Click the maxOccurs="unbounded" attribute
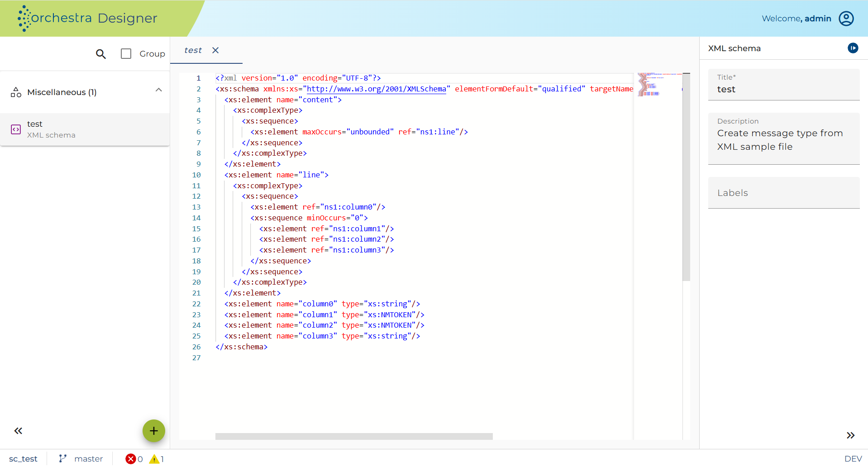The width and height of the screenshot is (868, 467). tap(348, 132)
